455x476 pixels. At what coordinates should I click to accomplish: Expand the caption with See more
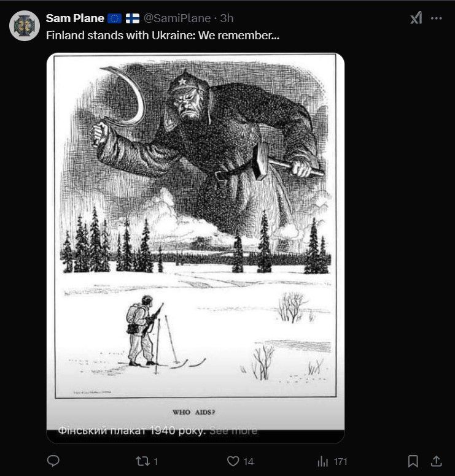[x=233, y=431]
